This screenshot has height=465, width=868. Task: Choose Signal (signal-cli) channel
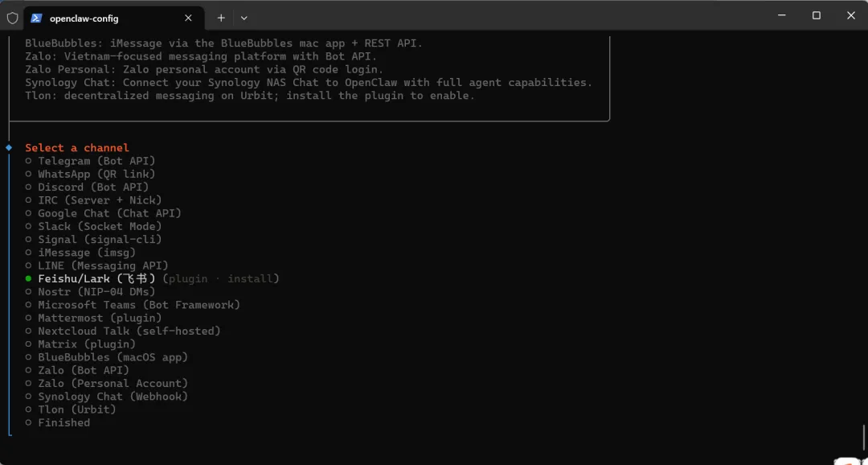tap(94, 240)
